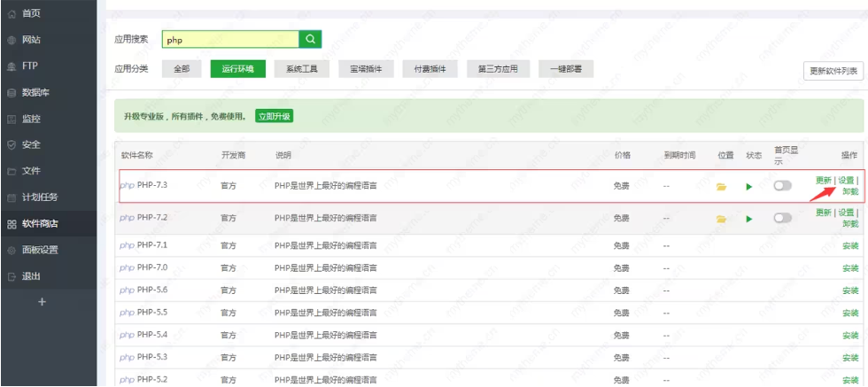This screenshot has width=868, height=387.
Task: Open the PHP-7.3 folder location icon
Action: (x=721, y=187)
